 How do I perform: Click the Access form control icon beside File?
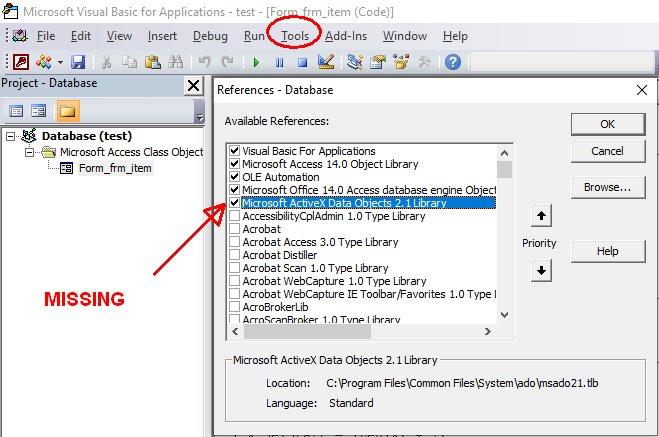click(20, 36)
